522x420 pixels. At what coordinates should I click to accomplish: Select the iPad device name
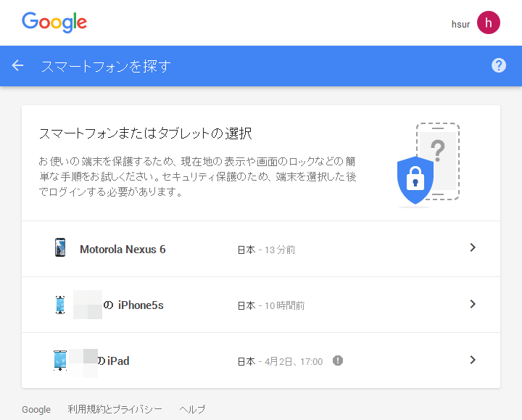coord(118,361)
